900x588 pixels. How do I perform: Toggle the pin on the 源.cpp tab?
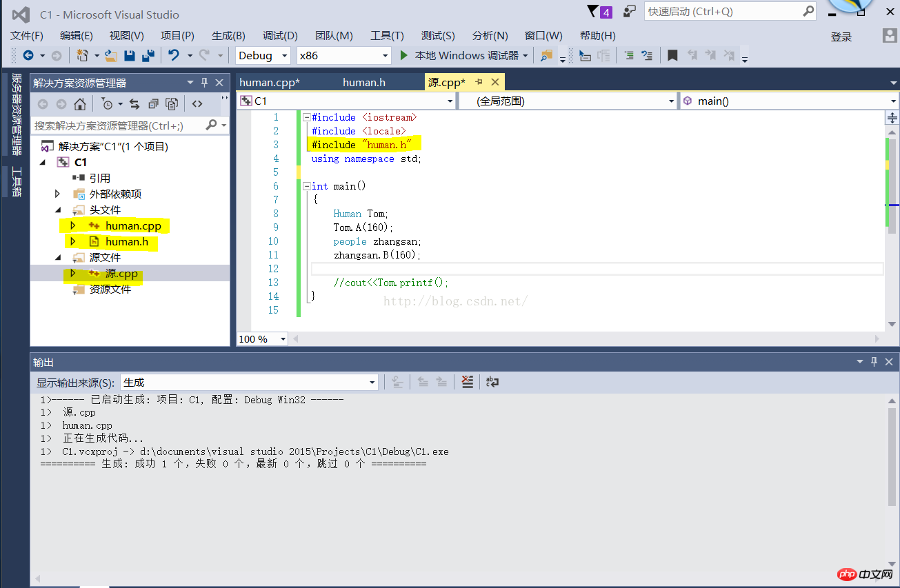[x=479, y=82]
